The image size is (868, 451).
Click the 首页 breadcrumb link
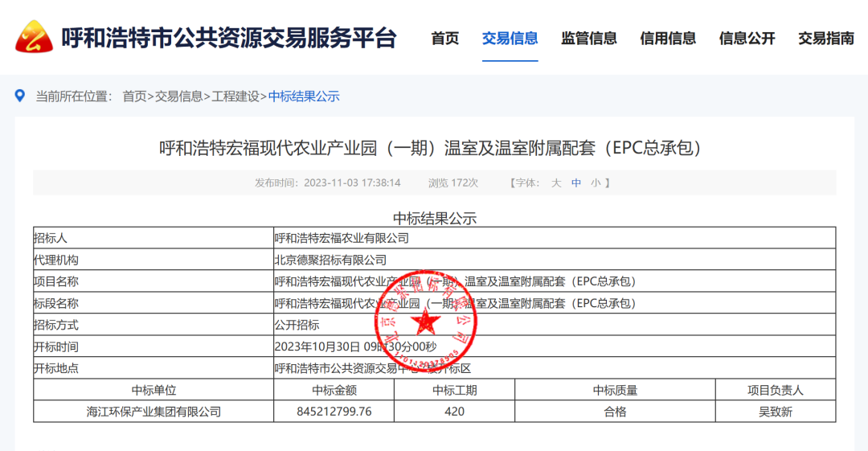pos(134,96)
